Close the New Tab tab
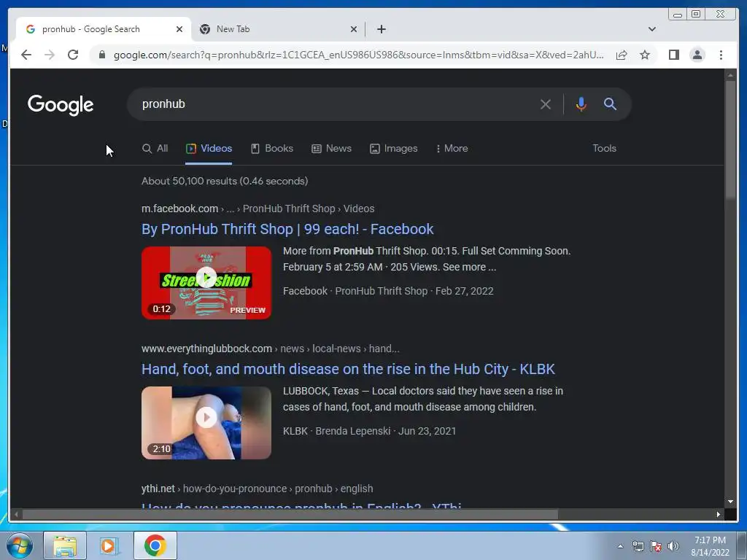Viewport: 747px width, 560px height. pyautogui.click(x=354, y=29)
